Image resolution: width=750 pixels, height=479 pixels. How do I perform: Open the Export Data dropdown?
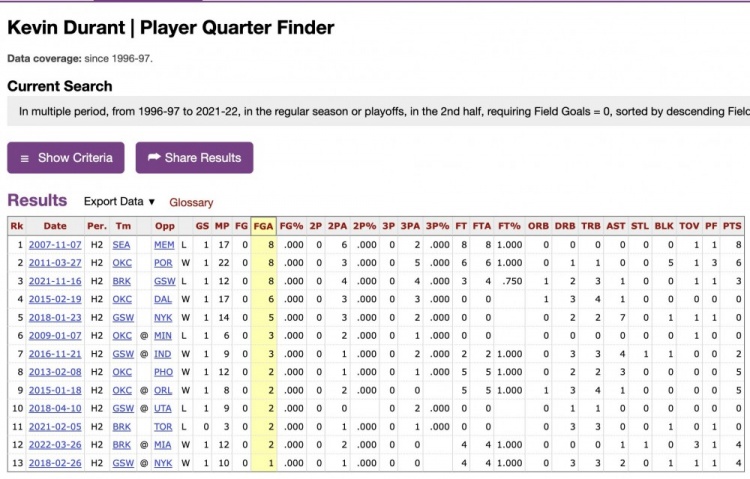click(120, 201)
